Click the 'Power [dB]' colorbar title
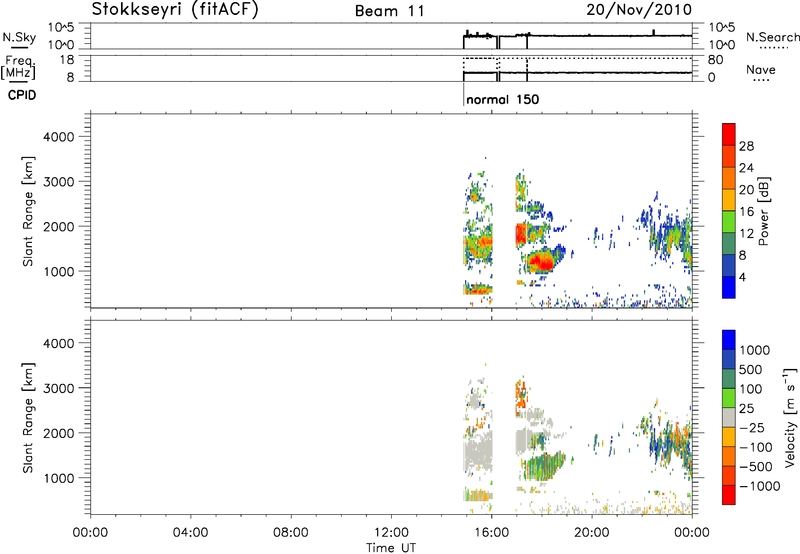The width and height of the screenshot is (800, 554). [x=763, y=211]
